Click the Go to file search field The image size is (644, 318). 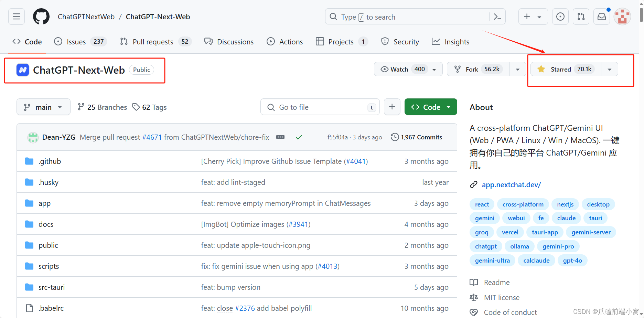(320, 107)
